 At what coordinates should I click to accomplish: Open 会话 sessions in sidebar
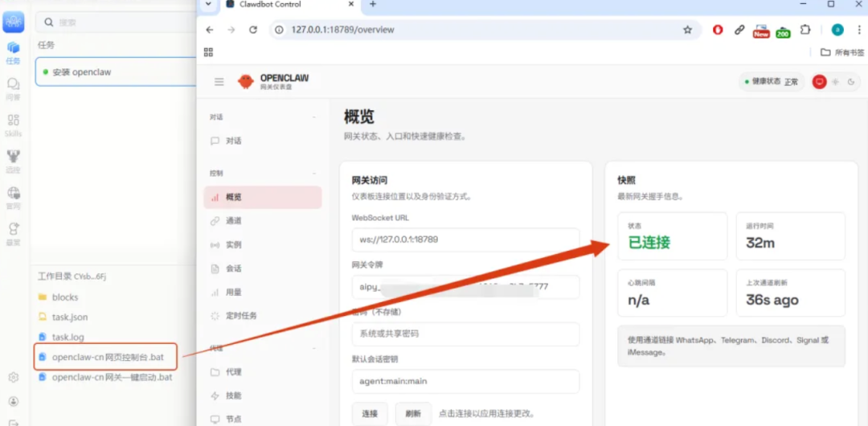point(263,268)
